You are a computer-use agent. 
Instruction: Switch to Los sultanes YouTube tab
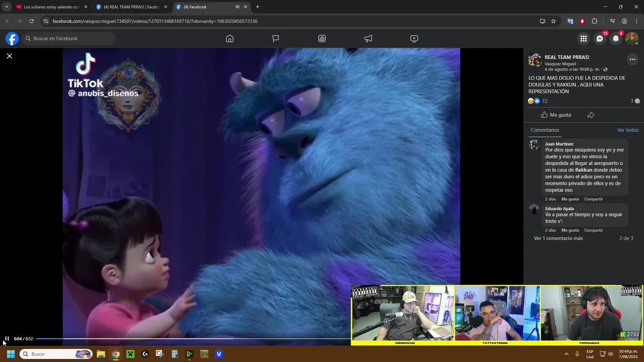coord(52,7)
